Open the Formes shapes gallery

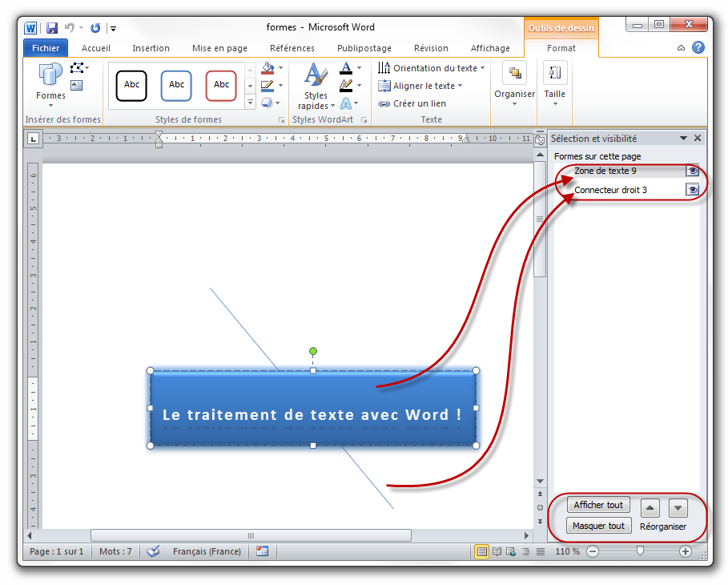point(50,82)
